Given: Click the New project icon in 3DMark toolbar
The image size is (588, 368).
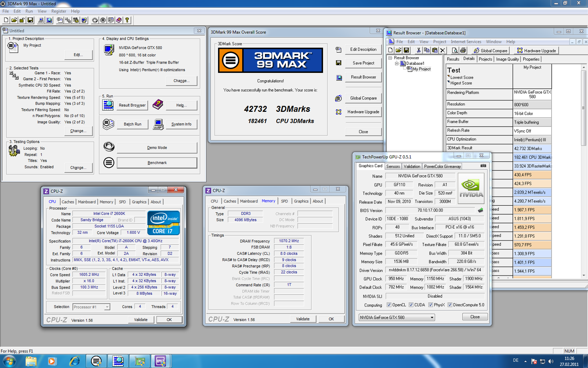Looking at the screenshot, I should click(x=6, y=20).
